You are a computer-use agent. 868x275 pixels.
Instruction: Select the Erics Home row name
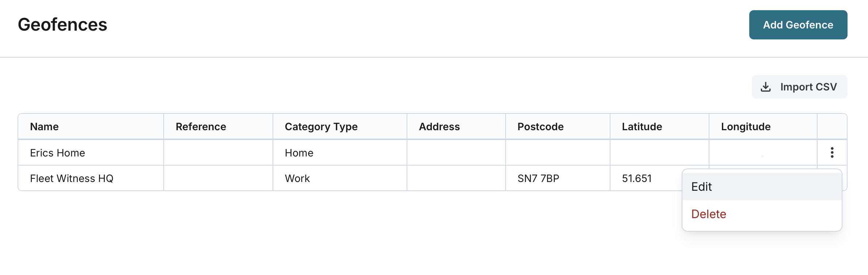point(57,153)
